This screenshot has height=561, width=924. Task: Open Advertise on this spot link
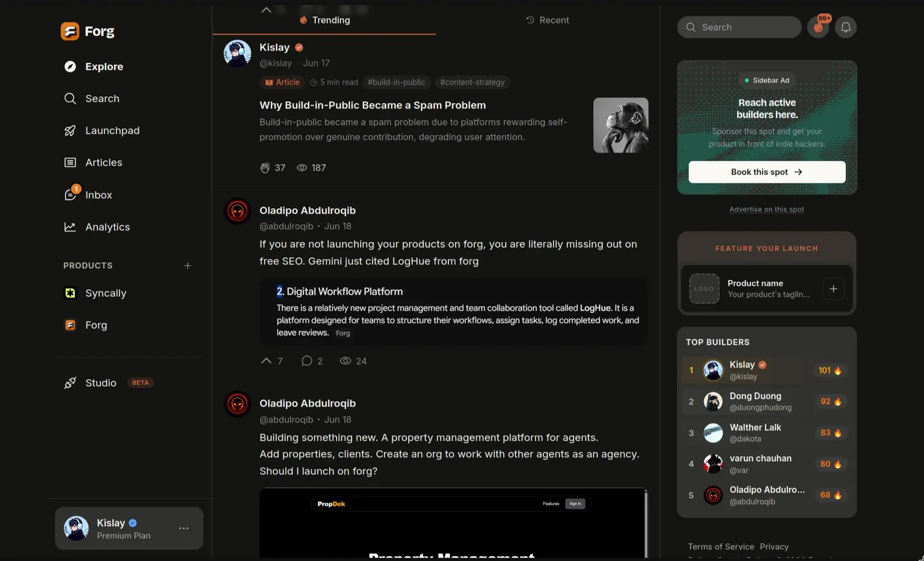point(766,209)
